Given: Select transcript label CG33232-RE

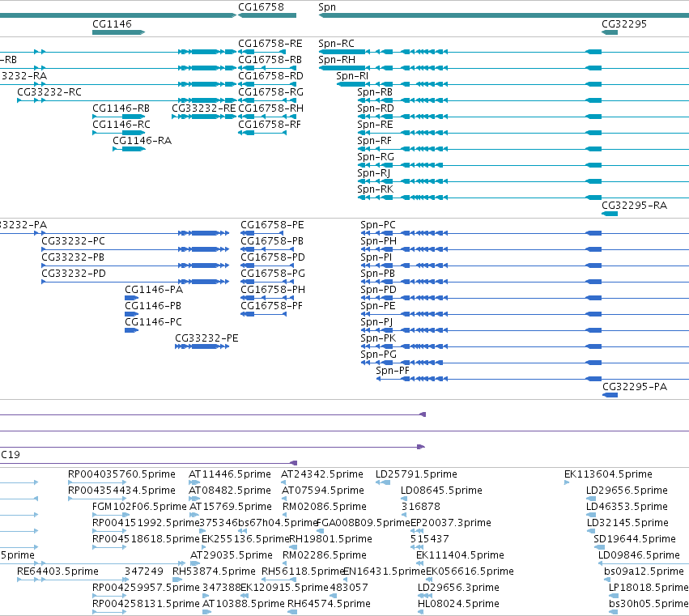Looking at the screenshot, I should (x=203, y=108).
